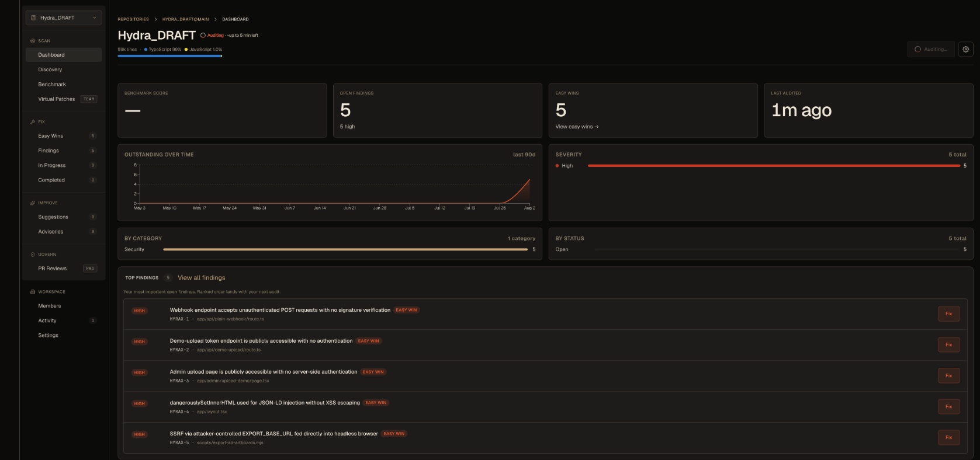This screenshot has height=460, width=980.
Task: Open Virtual Patches in the sidebar
Action: [64, 99]
